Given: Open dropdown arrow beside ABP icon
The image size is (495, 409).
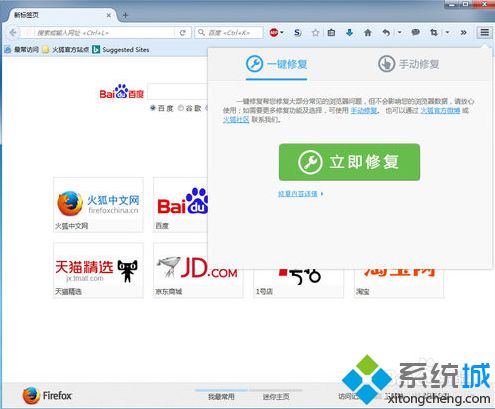Looking at the screenshot, I should [282, 33].
